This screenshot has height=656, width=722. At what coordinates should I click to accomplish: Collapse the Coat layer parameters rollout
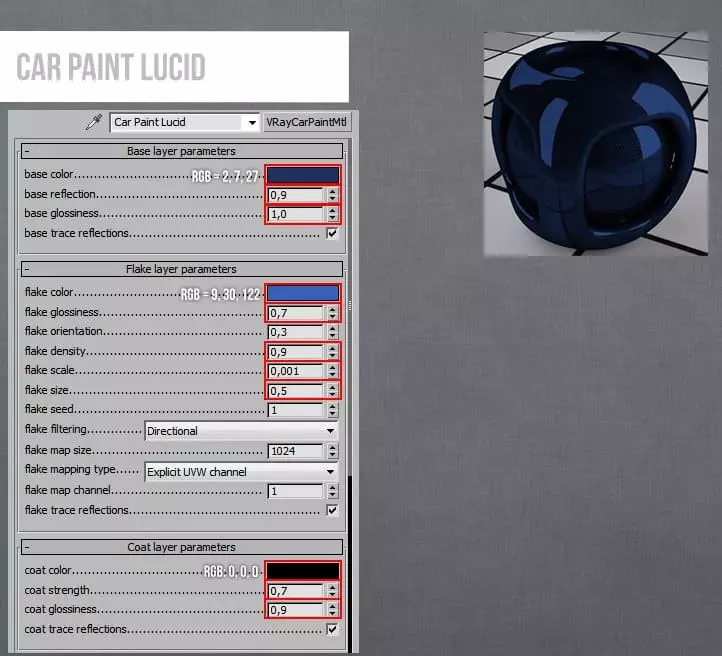(182, 547)
